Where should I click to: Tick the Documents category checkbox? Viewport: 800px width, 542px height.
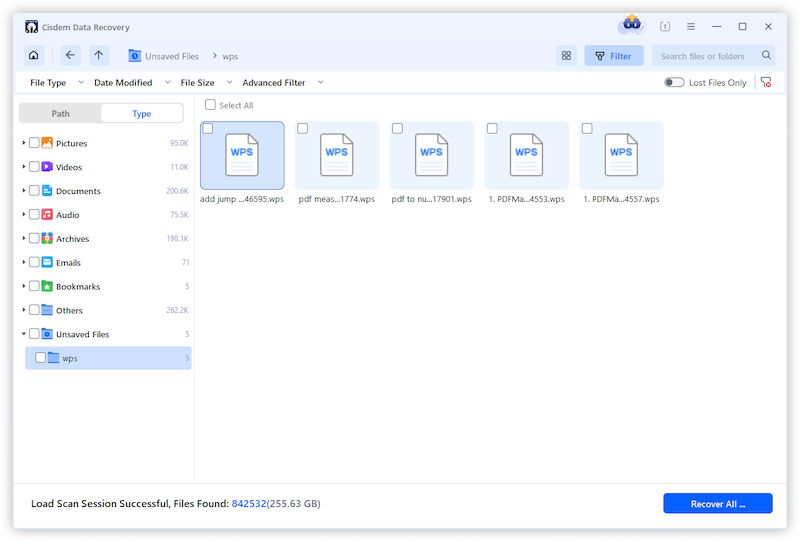click(34, 190)
